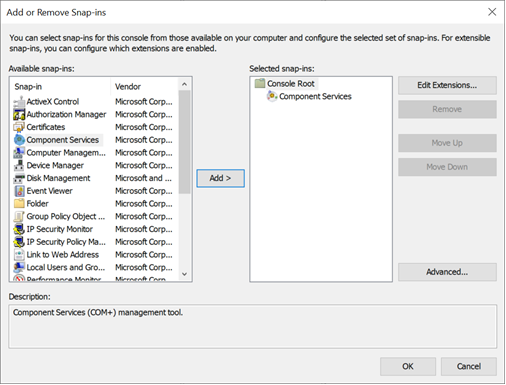
Task: Click the Add > button
Action: [x=220, y=178]
